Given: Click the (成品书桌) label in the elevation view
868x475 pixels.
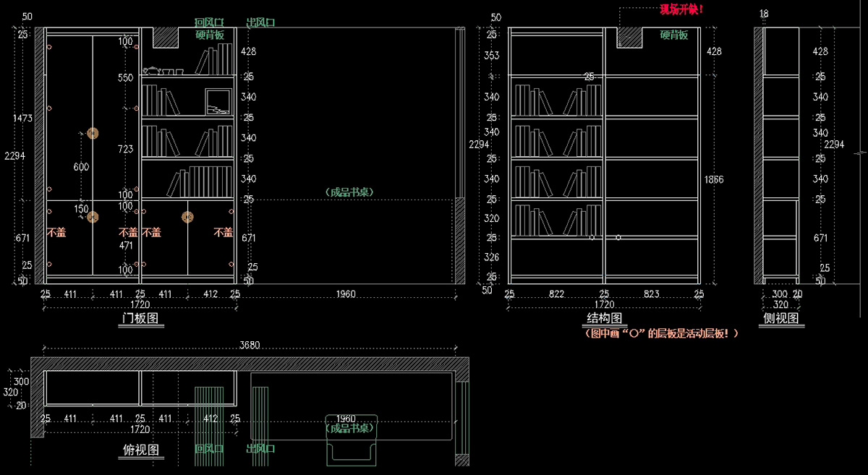Looking at the screenshot, I should click(351, 192).
